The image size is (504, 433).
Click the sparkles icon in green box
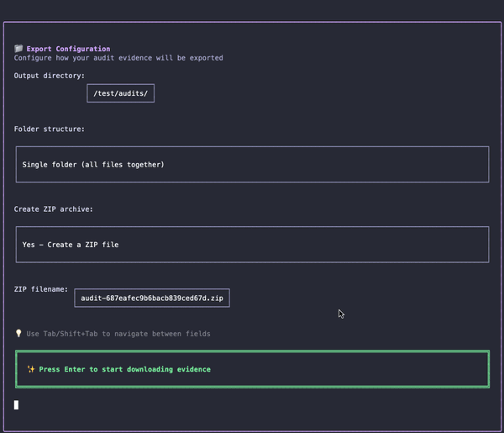tap(31, 369)
